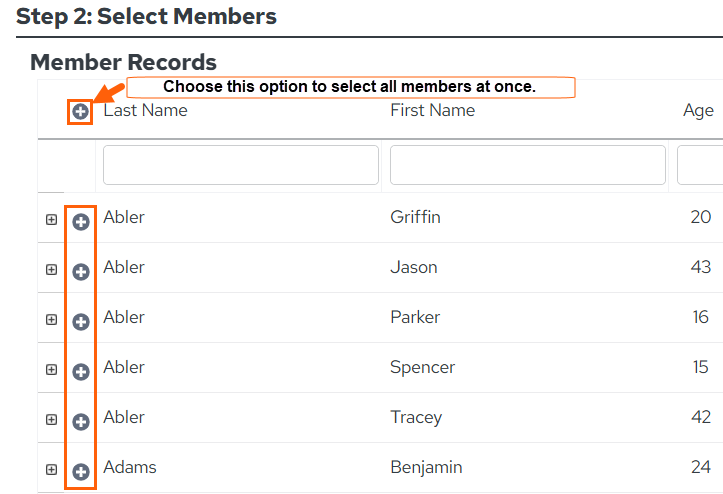This screenshot has width=723, height=494.
Task: Expand the Tracey Abler row details
Action: pos(52,419)
